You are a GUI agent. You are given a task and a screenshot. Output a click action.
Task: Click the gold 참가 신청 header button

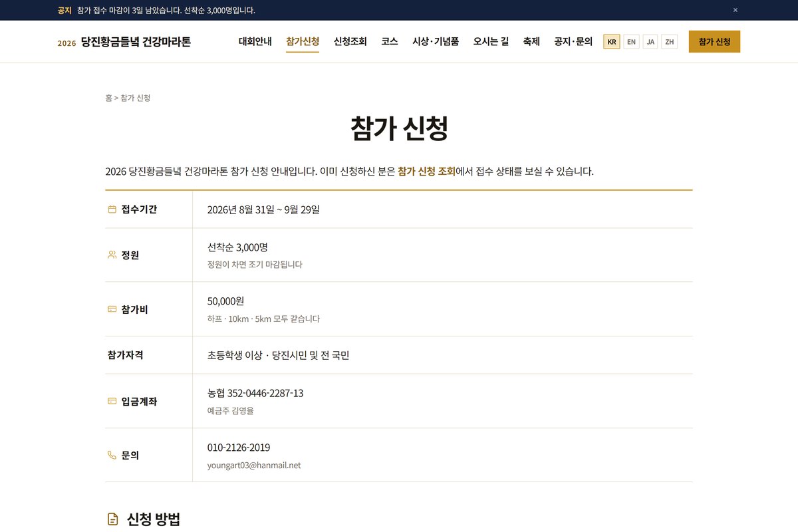coord(714,42)
